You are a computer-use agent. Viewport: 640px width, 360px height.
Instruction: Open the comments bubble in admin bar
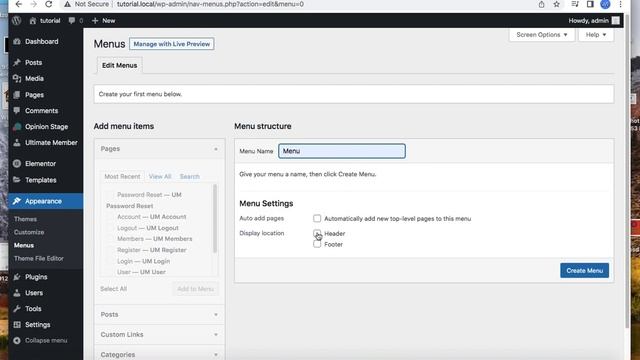coord(76,20)
